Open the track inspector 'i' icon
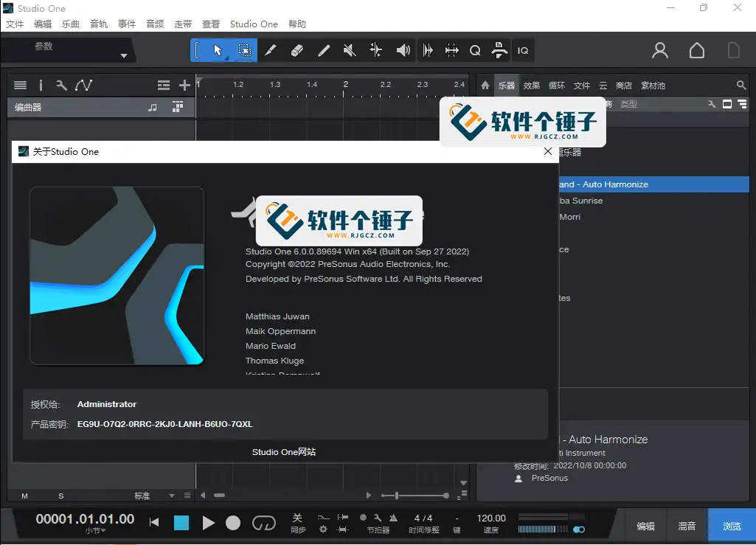The image size is (756, 545). (41, 86)
